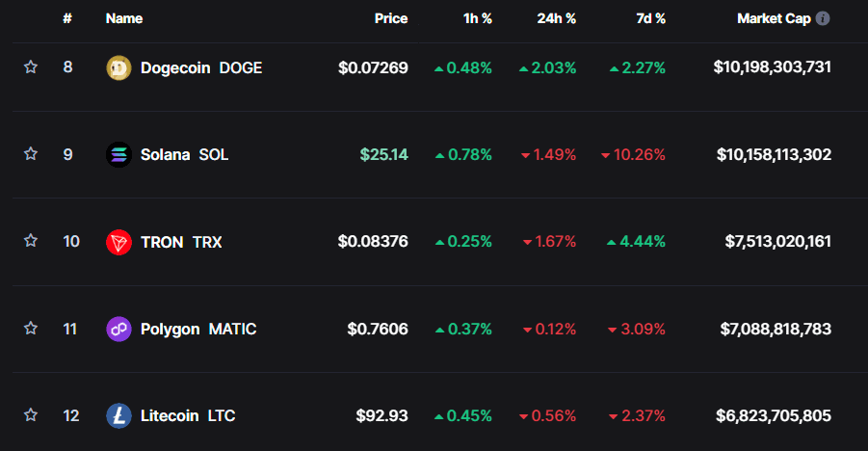Click the TRON coin logo icon

[x=118, y=242]
